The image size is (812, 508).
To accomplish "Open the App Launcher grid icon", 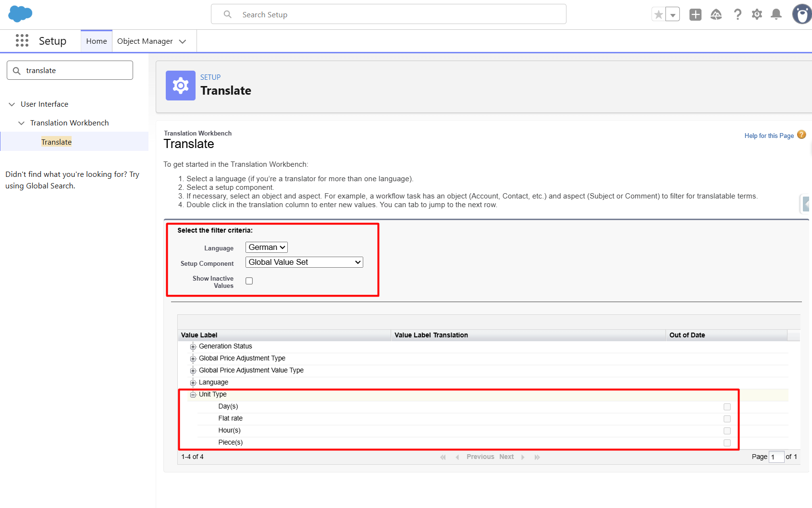I will point(22,41).
